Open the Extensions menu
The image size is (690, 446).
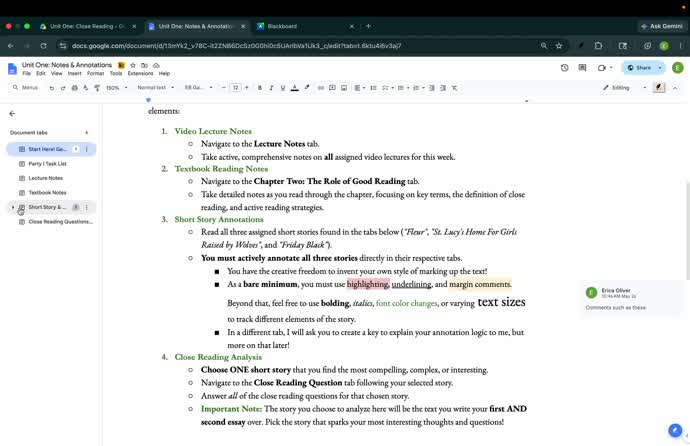tap(140, 73)
